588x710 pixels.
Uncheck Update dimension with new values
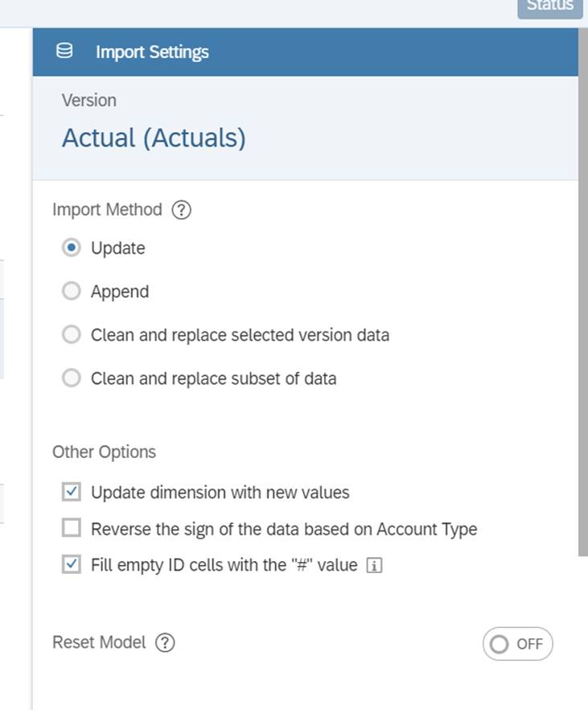click(72, 492)
